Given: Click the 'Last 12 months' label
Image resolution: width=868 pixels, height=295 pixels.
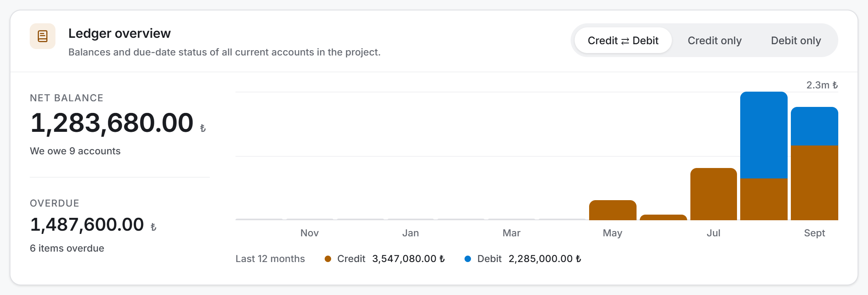Looking at the screenshot, I should (270, 259).
